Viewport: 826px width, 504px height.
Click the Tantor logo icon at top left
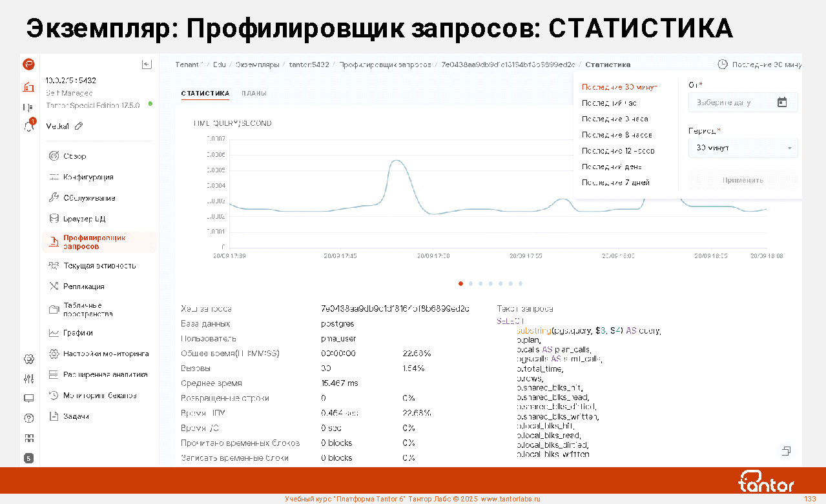(x=28, y=64)
